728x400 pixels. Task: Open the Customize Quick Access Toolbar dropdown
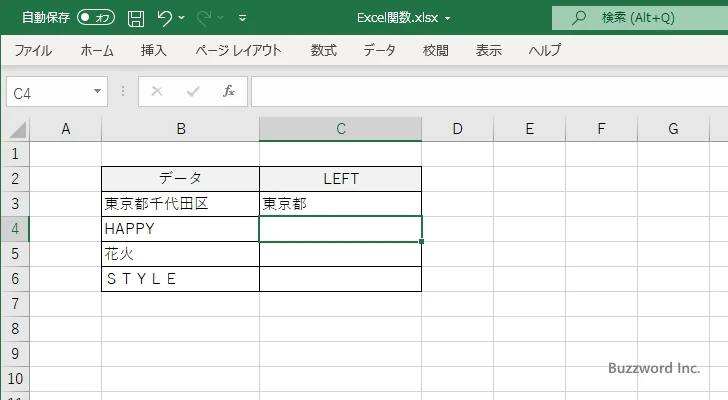(x=242, y=18)
